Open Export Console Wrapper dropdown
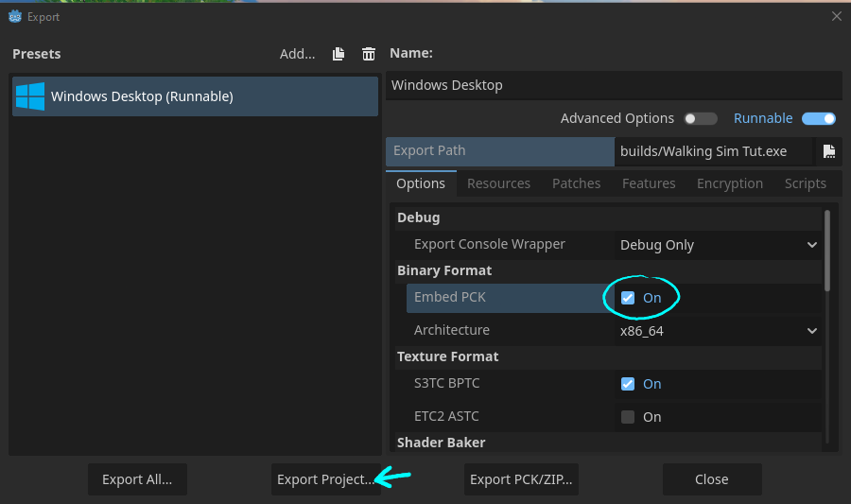The width and height of the screenshot is (851, 504). click(x=718, y=245)
